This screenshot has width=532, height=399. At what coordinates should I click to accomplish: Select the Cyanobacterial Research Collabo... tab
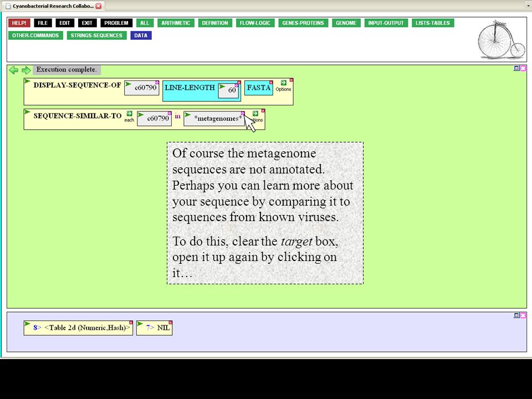[53, 6]
